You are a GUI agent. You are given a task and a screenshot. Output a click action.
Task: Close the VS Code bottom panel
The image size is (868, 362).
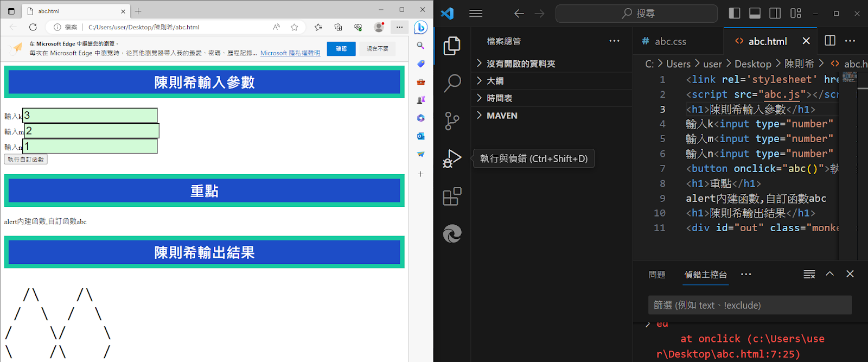coord(850,274)
